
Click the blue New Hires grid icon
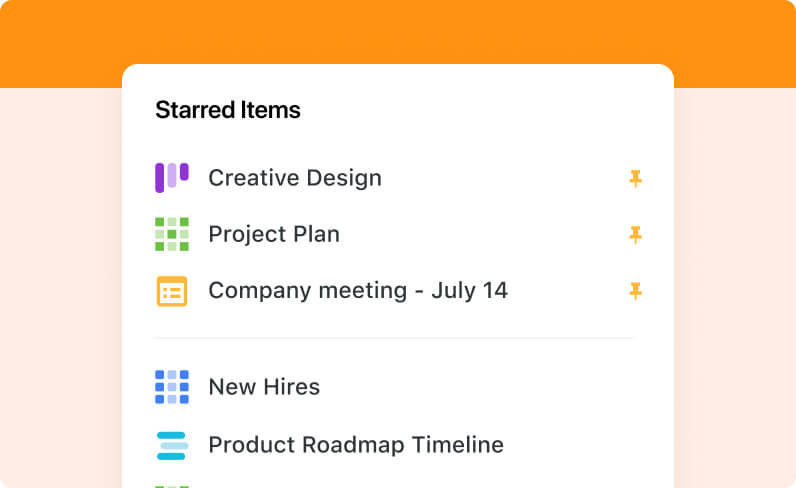pyautogui.click(x=172, y=387)
